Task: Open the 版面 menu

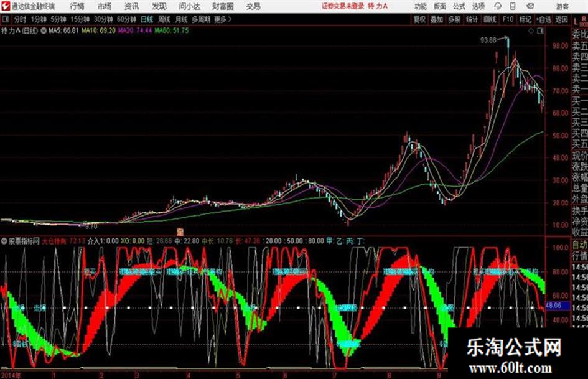Action: (440, 6)
